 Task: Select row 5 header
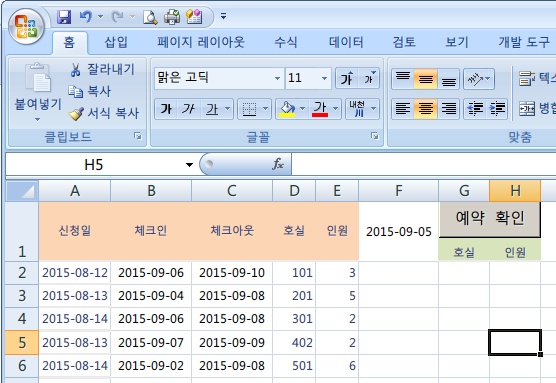(22, 343)
